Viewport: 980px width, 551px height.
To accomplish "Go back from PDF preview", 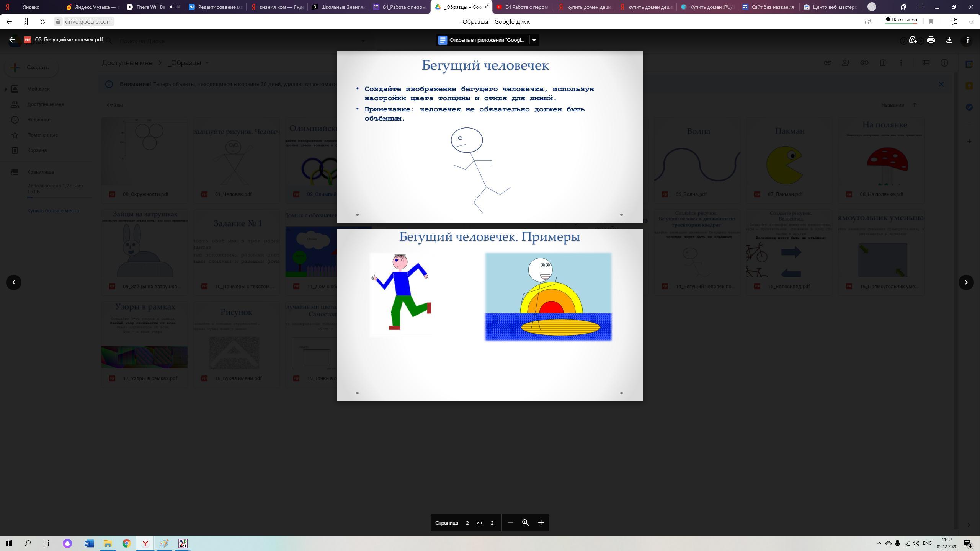I will [x=12, y=40].
